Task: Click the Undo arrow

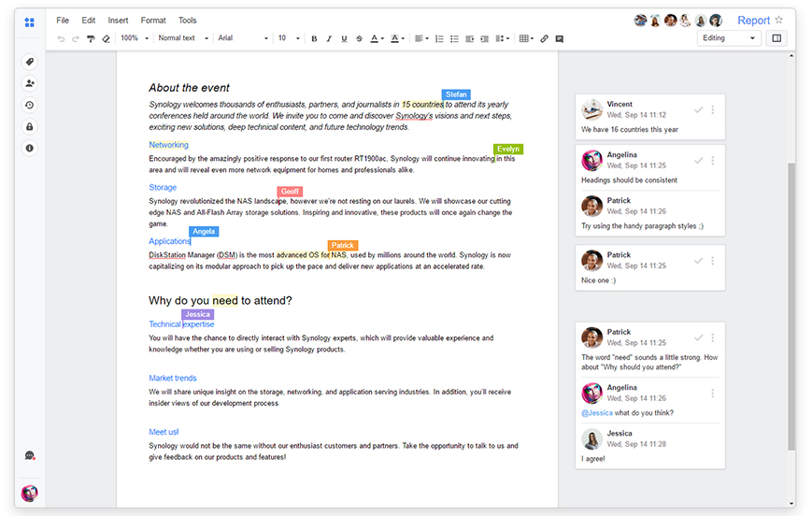Action: click(x=61, y=39)
